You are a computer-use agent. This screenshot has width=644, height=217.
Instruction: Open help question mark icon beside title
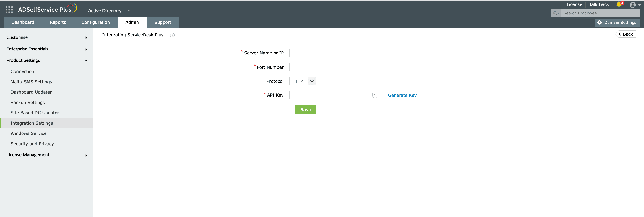pyautogui.click(x=172, y=35)
